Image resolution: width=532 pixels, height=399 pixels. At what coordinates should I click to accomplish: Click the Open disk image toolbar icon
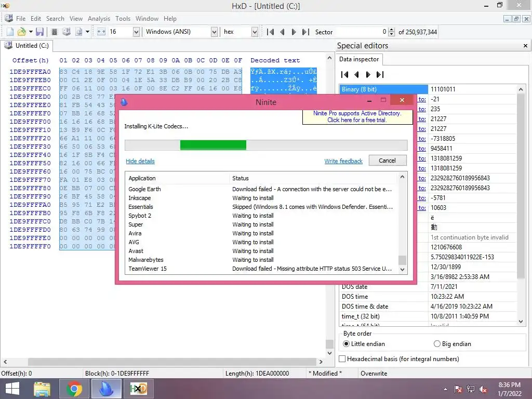click(79, 32)
